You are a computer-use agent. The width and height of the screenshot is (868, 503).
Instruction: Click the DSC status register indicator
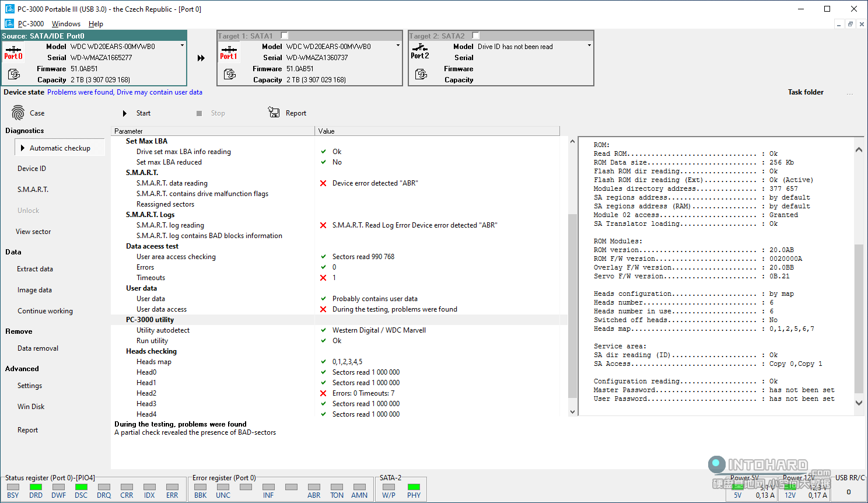81,487
